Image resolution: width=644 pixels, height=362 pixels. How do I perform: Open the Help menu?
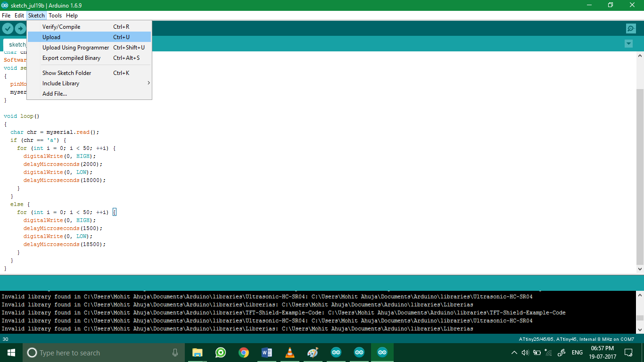(72, 16)
